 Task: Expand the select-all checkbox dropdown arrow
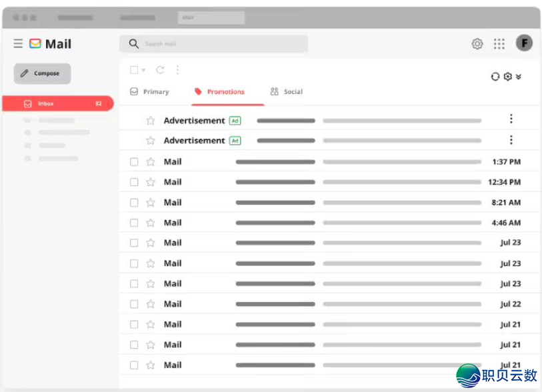coord(143,71)
